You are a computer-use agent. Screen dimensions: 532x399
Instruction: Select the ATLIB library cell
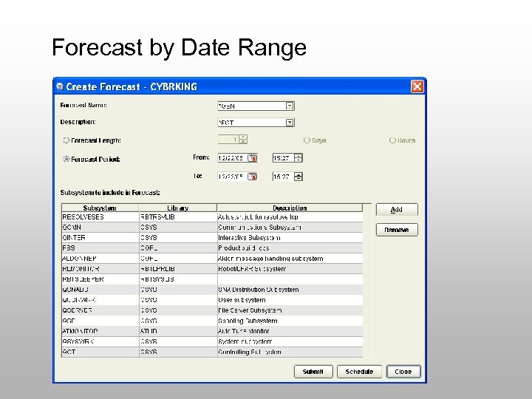point(178,331)
